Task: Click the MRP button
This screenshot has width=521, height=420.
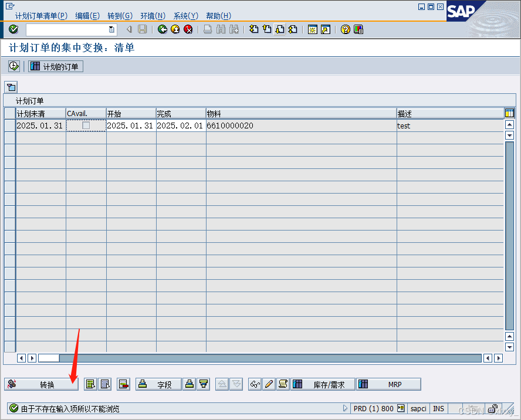Action: pos(389,384)
